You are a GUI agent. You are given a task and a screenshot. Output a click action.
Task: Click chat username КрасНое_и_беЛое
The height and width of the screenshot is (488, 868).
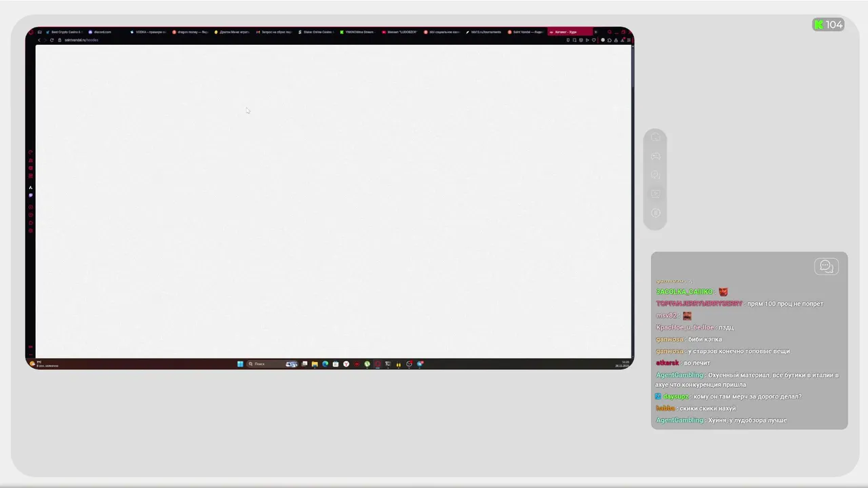click(x=685, y=327)
